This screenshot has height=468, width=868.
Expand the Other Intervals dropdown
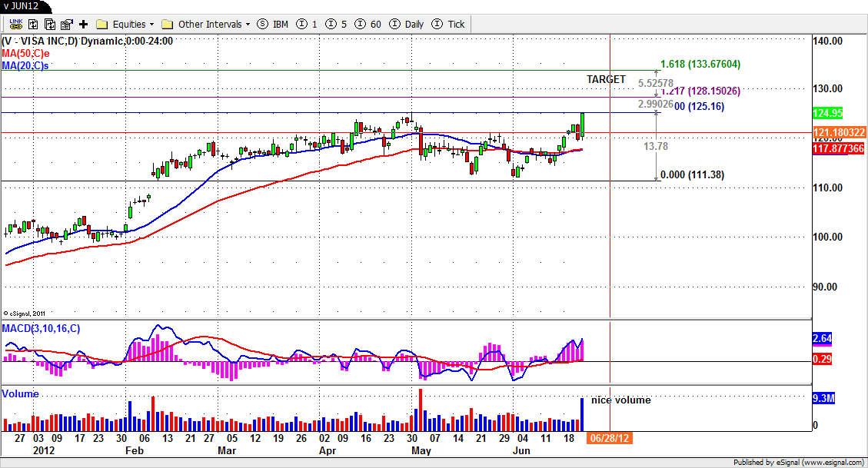(205, 24)
